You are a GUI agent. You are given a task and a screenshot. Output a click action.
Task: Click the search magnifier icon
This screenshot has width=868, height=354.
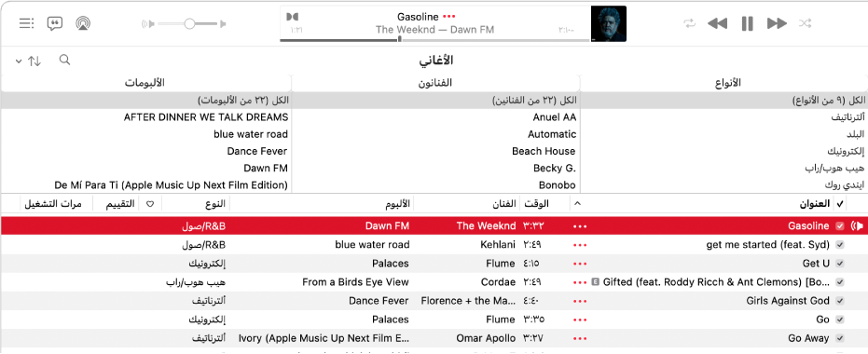(64, 60)
